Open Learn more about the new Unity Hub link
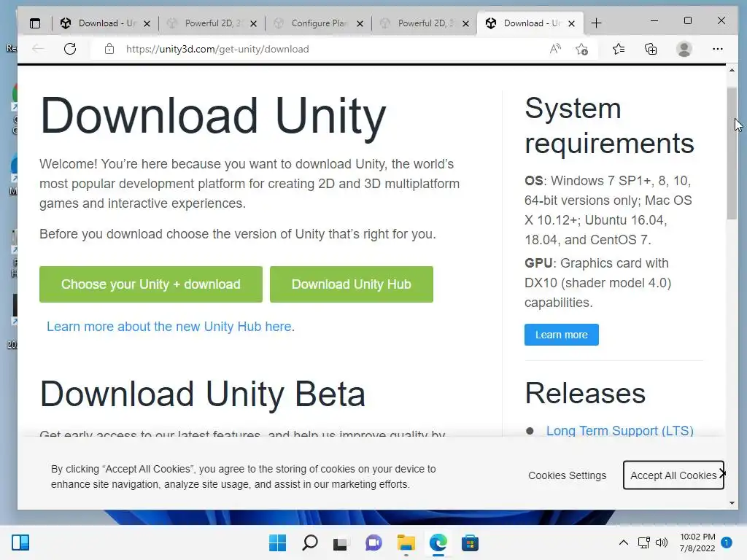 pyautogui.click(x=169, y=327)
